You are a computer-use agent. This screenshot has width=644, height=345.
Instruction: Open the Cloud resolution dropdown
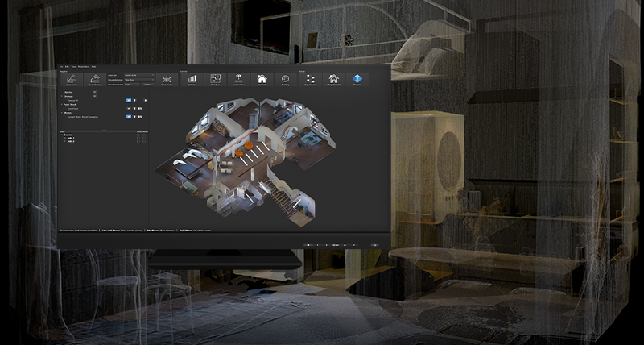[130, 83]
